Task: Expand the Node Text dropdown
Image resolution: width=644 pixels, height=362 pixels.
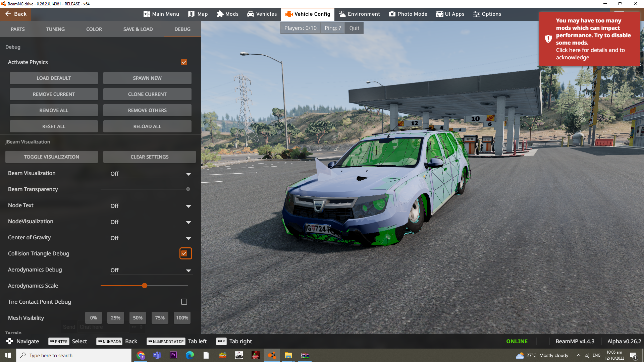Action: (151, 206)
